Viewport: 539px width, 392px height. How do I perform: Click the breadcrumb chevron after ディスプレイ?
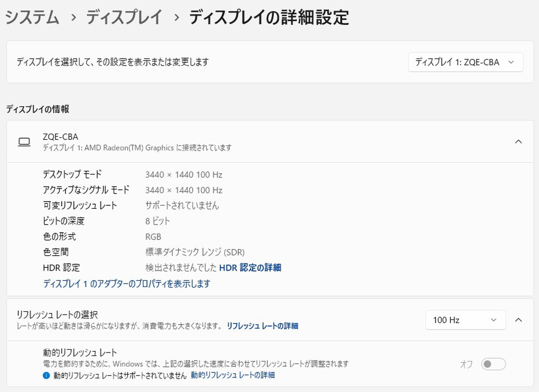176,18
